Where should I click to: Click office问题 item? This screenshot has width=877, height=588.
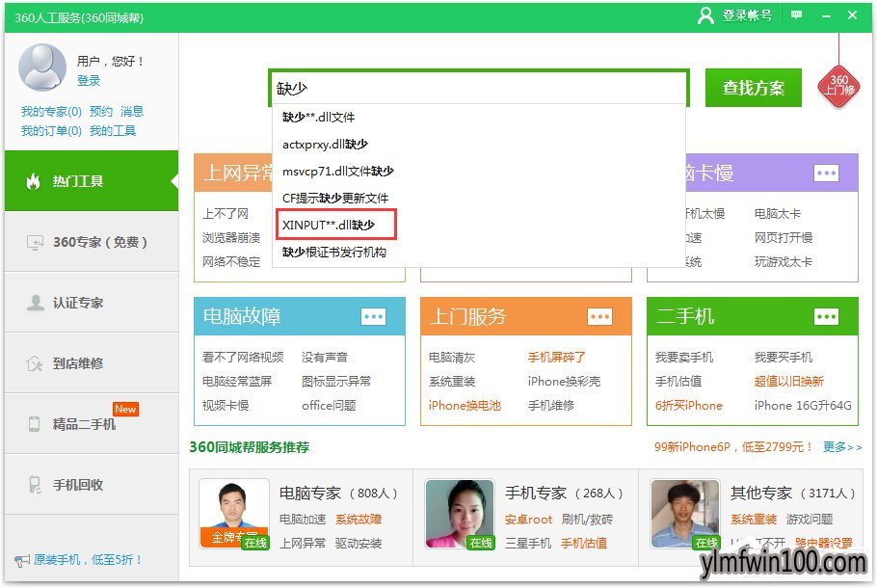pyautogui.click(x=329, y=405)
